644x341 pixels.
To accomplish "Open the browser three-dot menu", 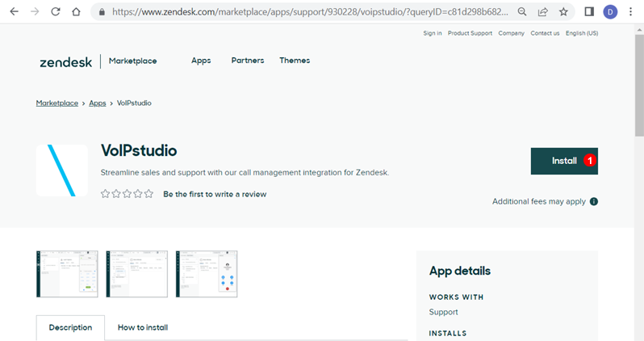I will 630,12.
